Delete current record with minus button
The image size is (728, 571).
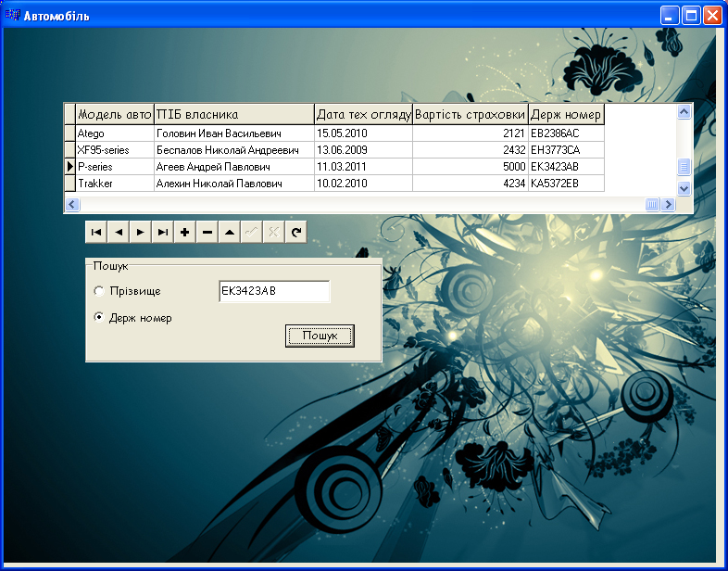(207, 233)
